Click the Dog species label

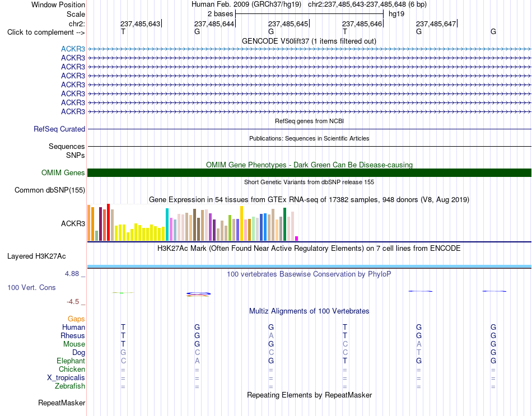(78, 353)
